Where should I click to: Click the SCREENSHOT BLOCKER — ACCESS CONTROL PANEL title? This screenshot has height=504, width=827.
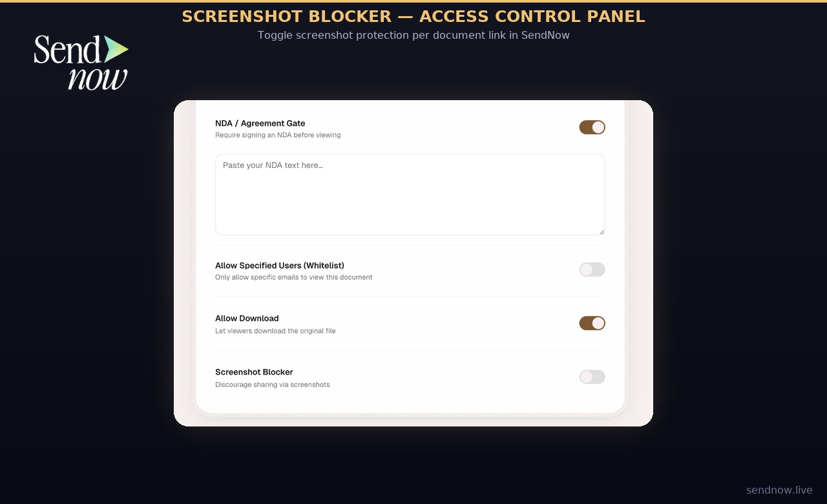coord(413,16)
